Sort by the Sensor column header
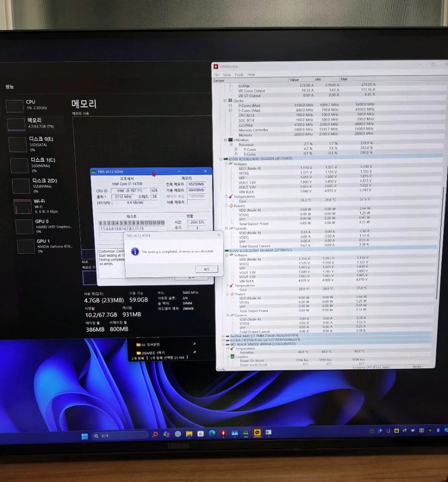The height and width of the screenshot is (482, 448). pyautogui.click(x=250, y=80)
